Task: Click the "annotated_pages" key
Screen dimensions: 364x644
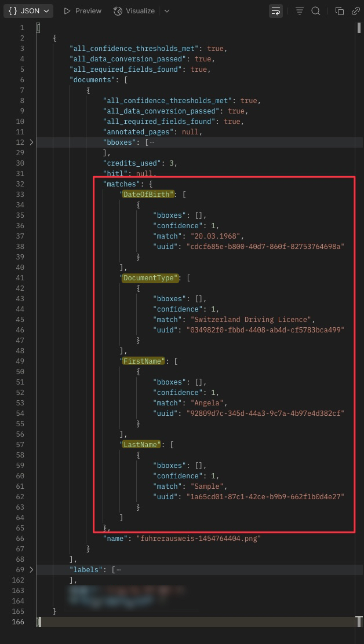Action: [x=138, y=132]
